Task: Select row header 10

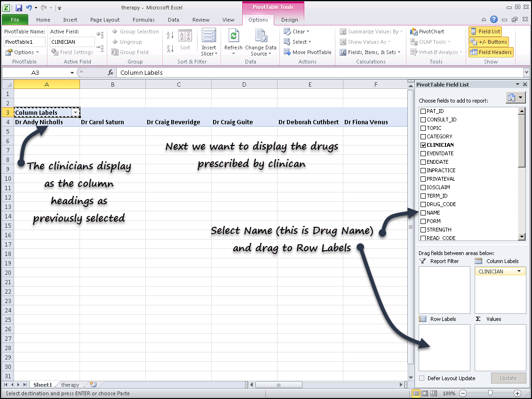Action: point(8,178)
